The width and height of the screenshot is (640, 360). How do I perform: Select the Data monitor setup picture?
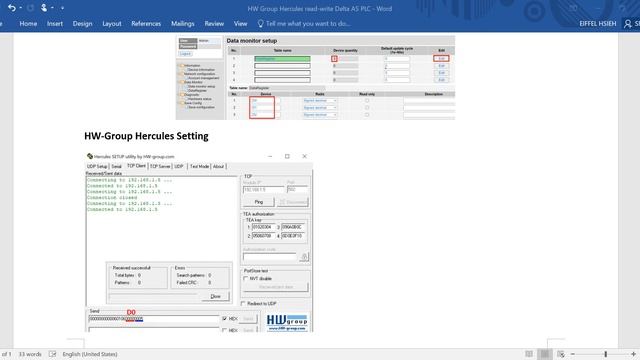pyautogui.click(x=315, y=78)
